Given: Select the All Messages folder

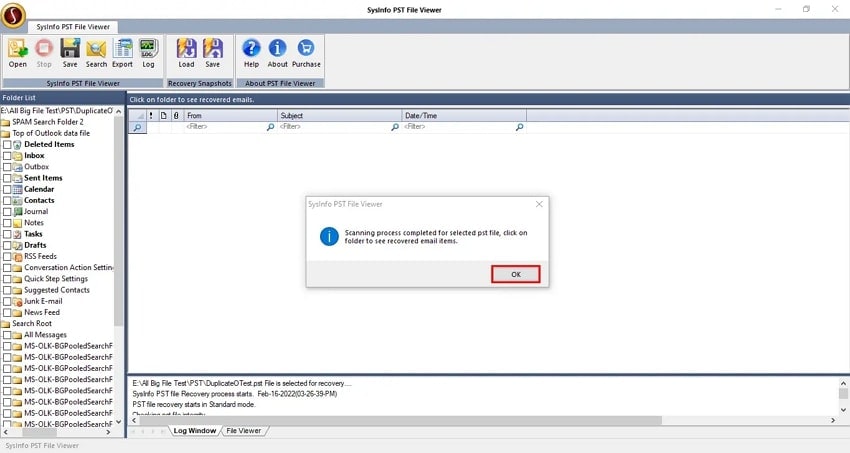Looking at the screenshot, I should pos(45,335).
